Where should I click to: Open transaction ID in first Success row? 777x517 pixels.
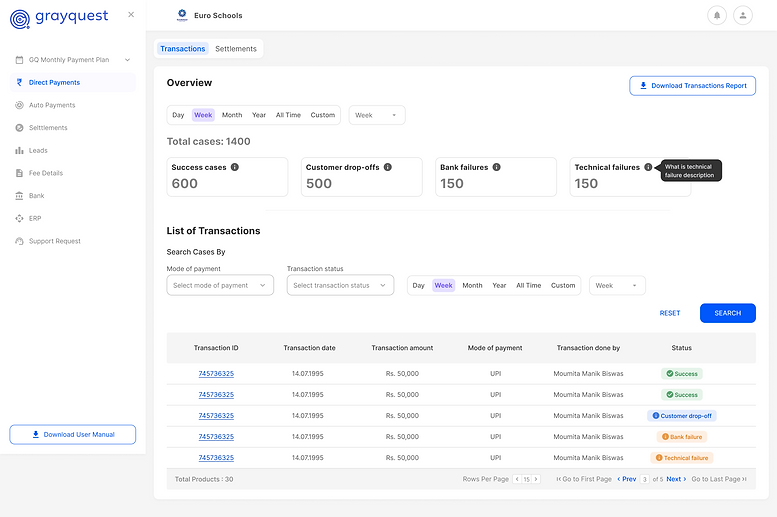point(216,374)
